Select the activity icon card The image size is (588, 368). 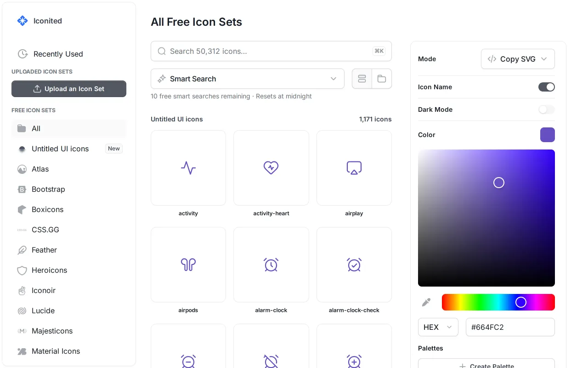click(x=188, y=168)
